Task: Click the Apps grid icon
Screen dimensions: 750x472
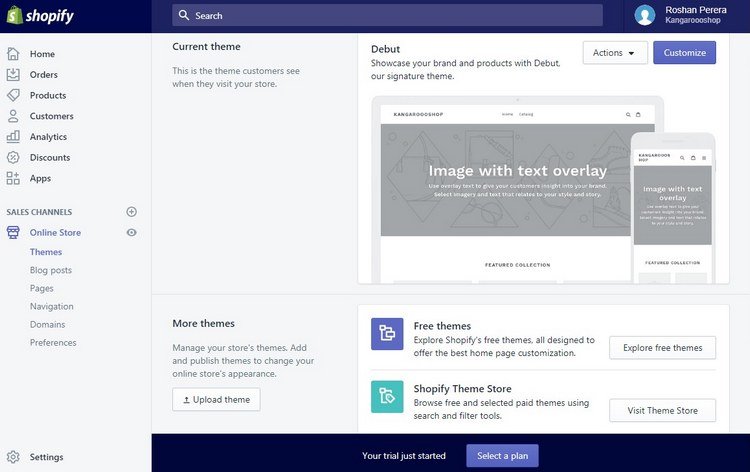Action: tap(13, 178)
